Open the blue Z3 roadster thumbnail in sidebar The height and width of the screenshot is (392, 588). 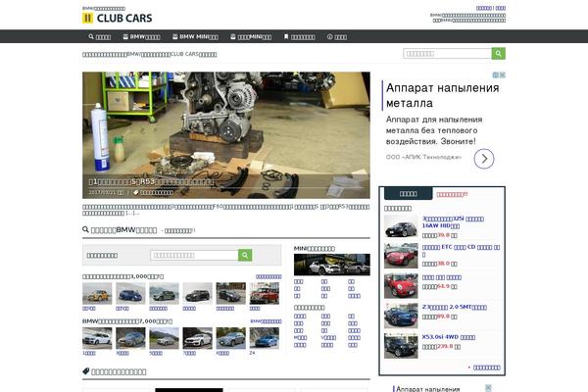(401, 316)
